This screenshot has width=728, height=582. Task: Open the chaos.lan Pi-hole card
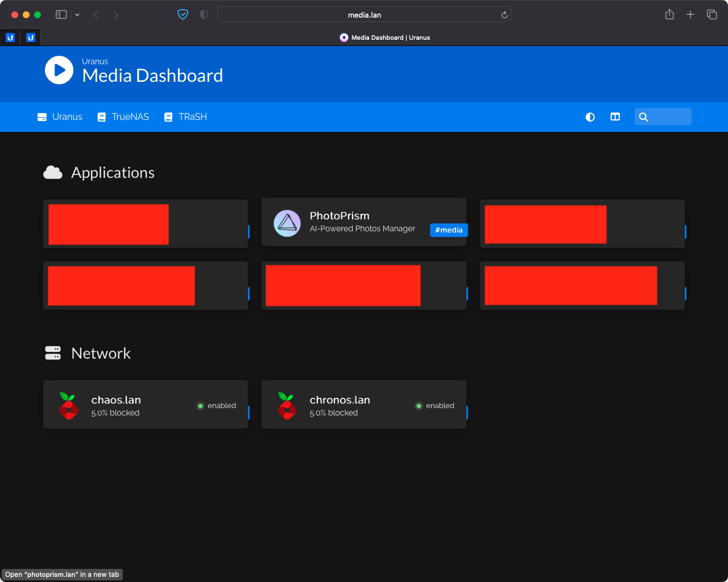(146, 405)
